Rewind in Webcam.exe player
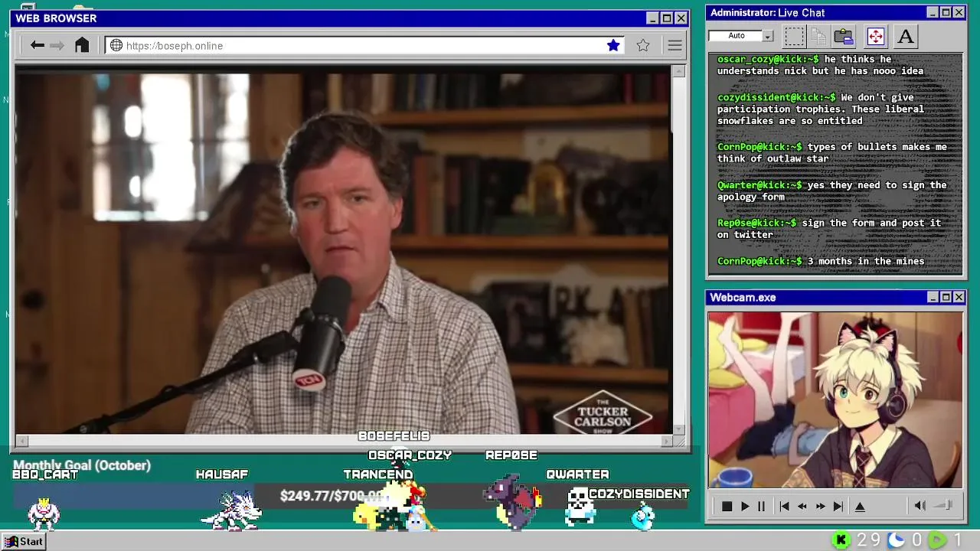The width and height of the screenshot is (980, 551). [802, 507]
